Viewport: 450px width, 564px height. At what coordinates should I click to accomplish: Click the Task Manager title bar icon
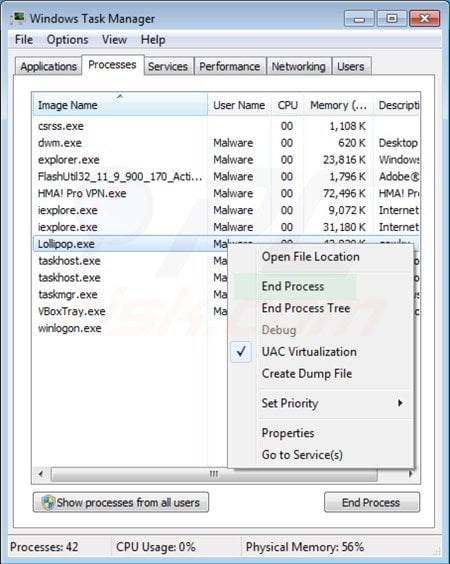[x=18, y=18]
